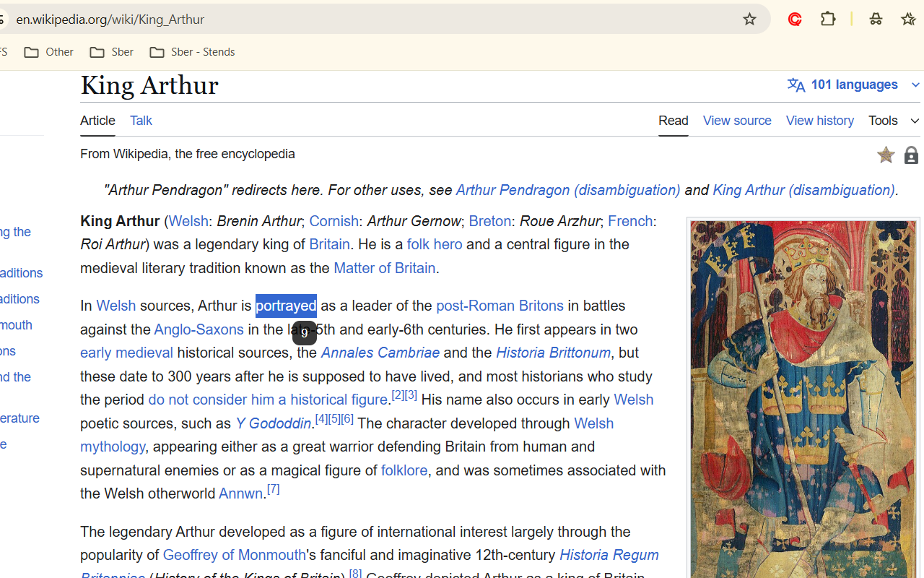924x578 pixels.
Task: Click the 'King Arthur' page heading
Action: [149, 85]
